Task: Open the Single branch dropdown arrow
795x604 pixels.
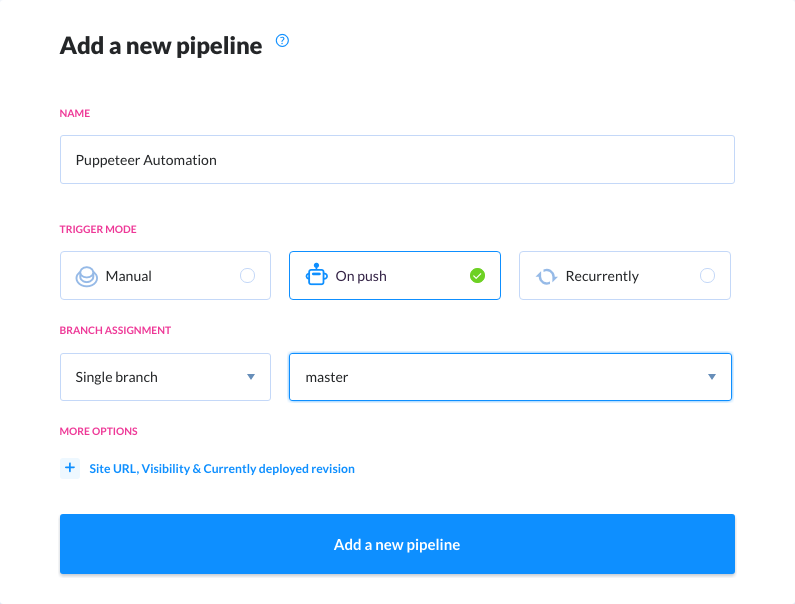Action: pos(251,377)
